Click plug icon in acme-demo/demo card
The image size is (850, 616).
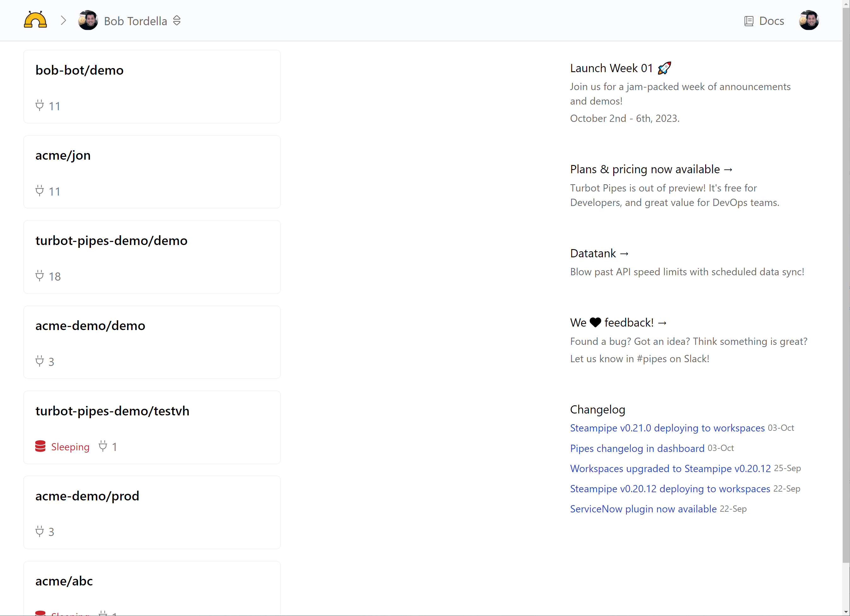(x=39, y=361)
